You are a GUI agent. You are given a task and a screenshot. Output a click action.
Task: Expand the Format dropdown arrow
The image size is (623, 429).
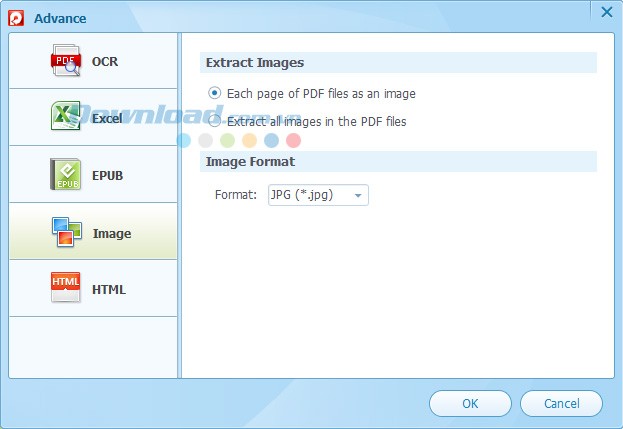coord(358,195)
